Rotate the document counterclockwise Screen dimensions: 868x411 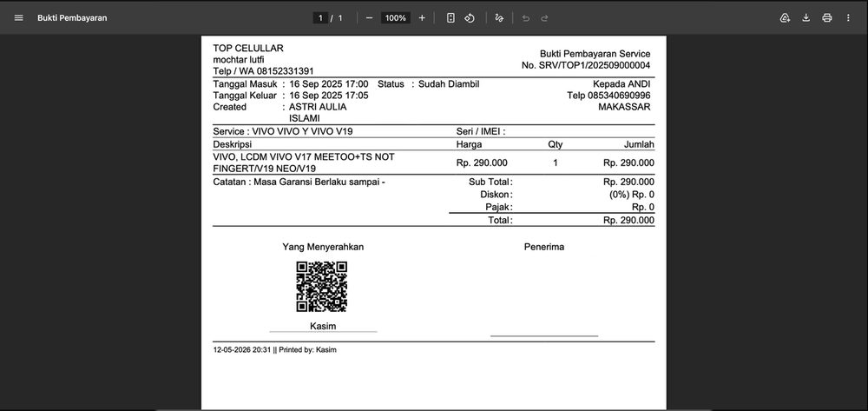(470, 17)
